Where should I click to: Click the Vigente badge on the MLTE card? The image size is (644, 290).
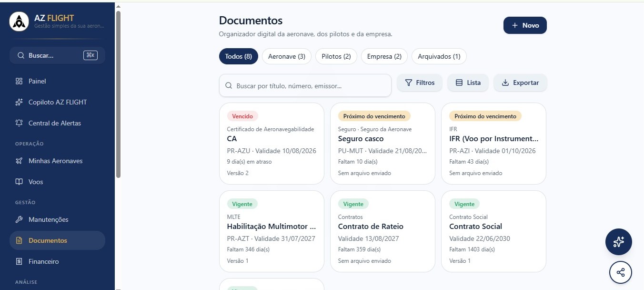[242, 204]
